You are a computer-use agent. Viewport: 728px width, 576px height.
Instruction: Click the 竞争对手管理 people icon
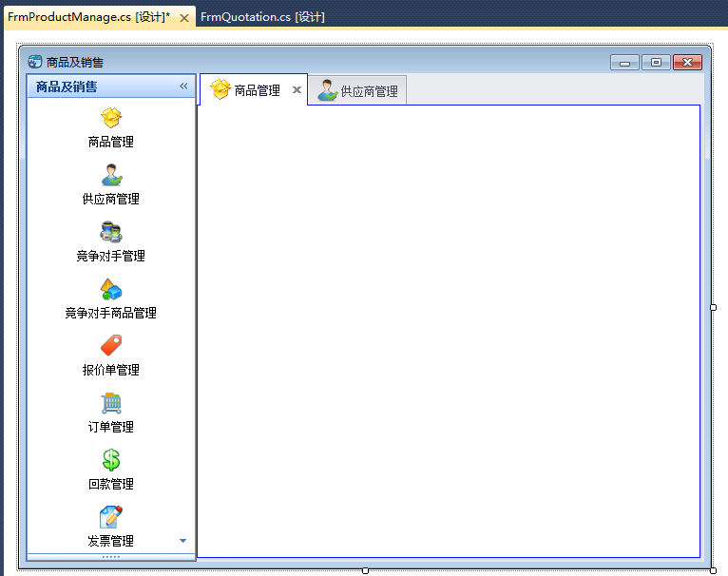(x=111, y=232)
